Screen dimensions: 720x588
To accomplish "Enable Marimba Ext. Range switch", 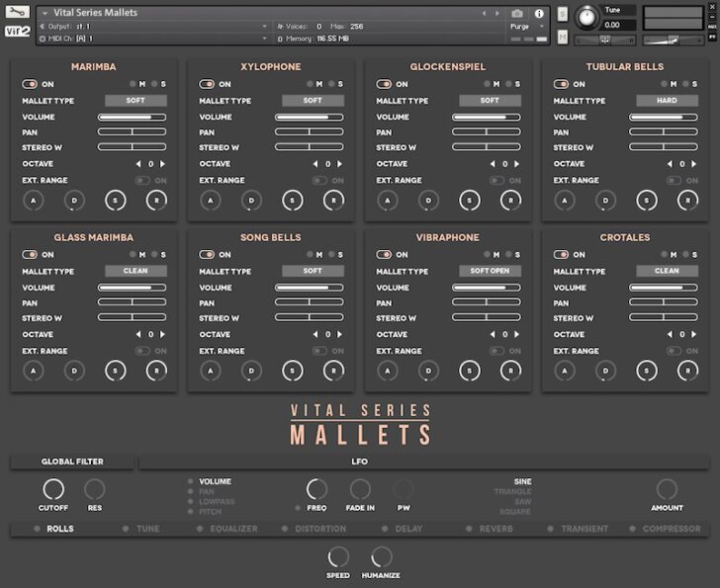I will coord(142,180).
